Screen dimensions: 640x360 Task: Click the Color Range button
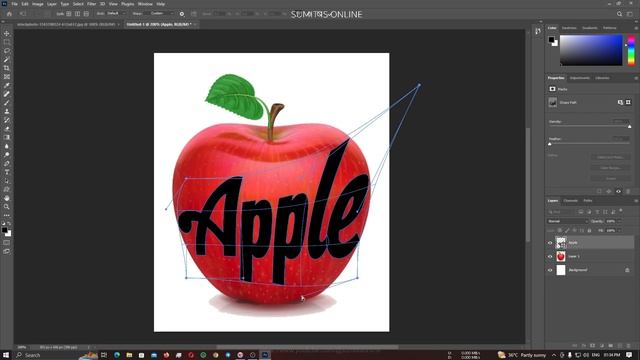point(610,168)
